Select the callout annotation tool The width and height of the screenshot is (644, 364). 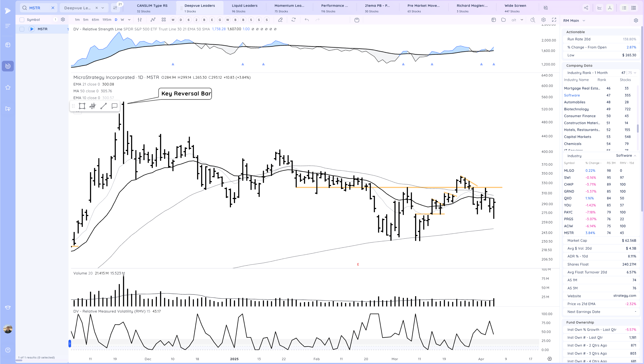tap(114, 106)
